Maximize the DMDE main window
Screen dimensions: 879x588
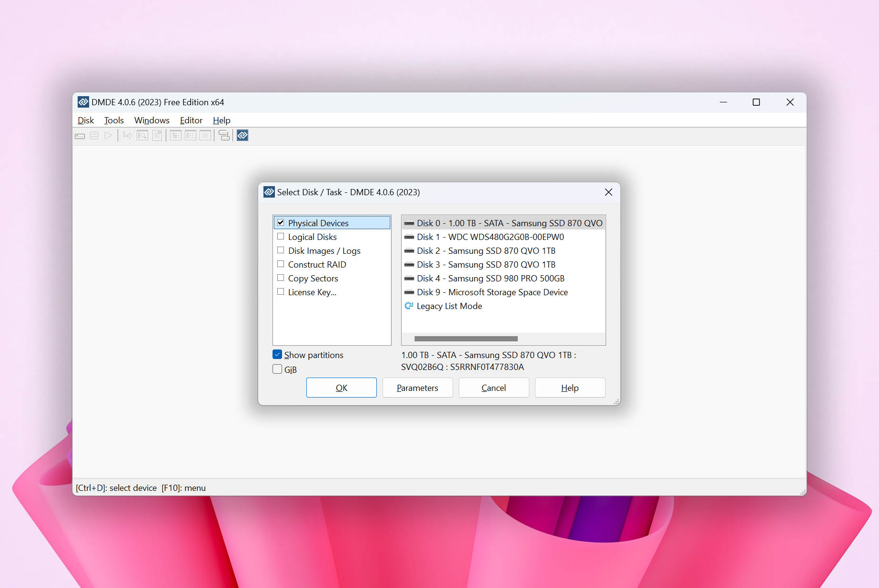(x=756, y=102)
